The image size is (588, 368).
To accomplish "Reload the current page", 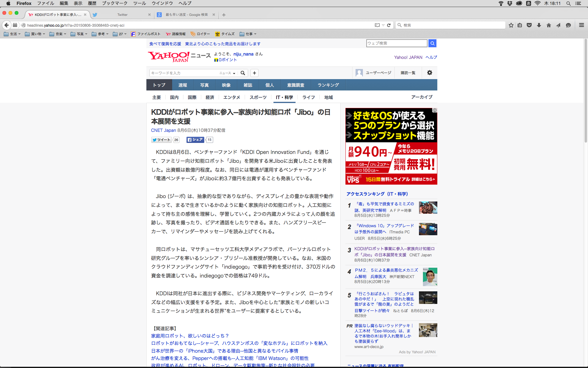I will coord(389,25).
